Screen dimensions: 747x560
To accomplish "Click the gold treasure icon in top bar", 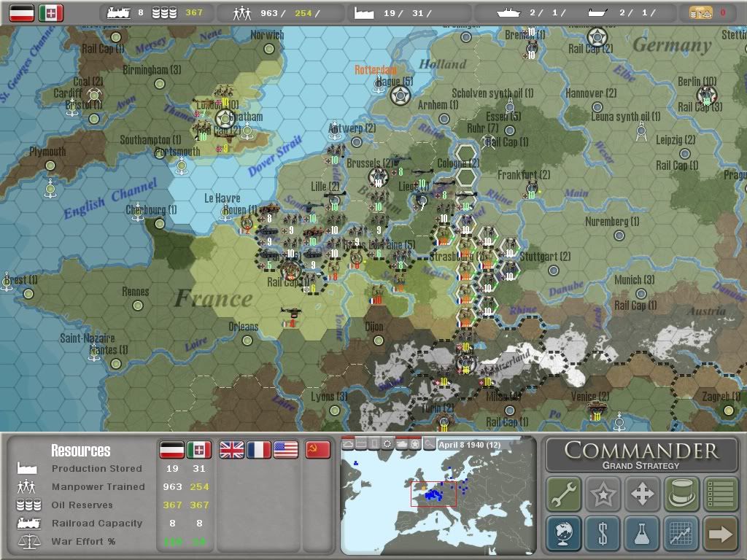I will coord(701,13).
